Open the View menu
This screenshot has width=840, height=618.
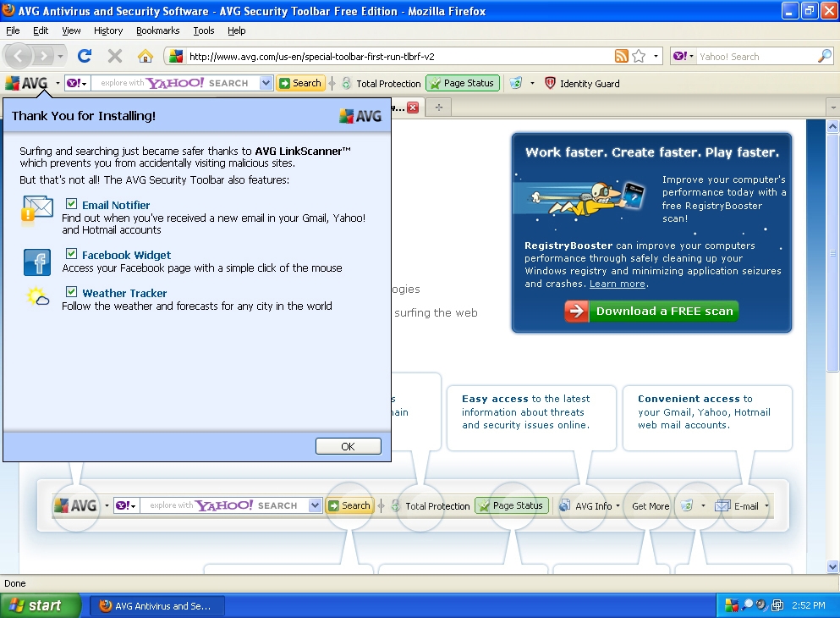[x=71, y=30]
